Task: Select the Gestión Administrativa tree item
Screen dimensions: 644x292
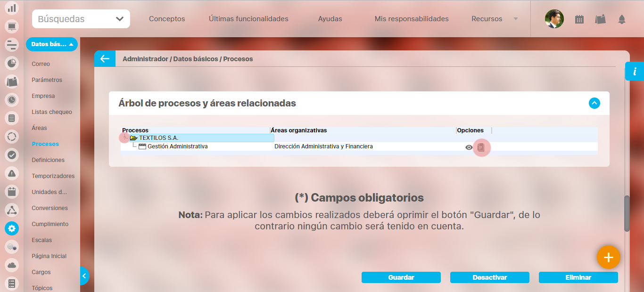Action: 178,146
